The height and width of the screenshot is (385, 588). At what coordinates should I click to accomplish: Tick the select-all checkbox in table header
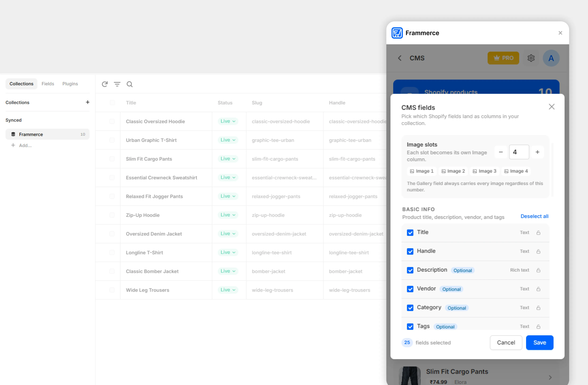[x=112, y=103]
